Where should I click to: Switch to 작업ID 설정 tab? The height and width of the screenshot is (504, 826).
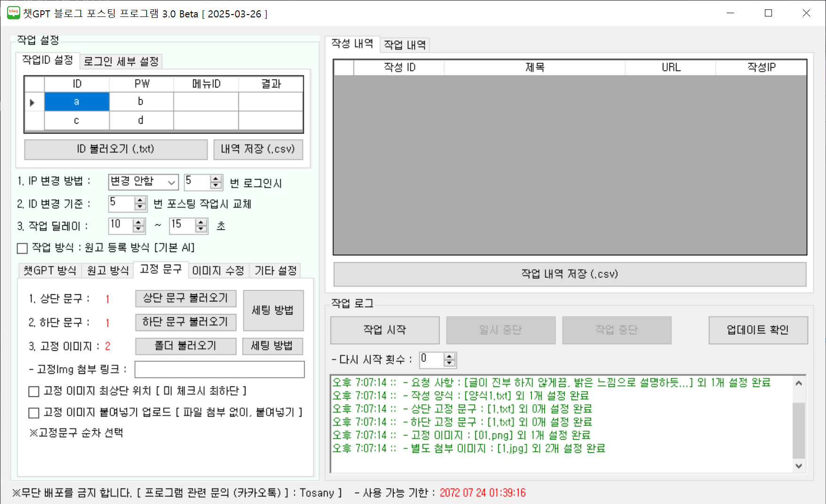click(x=47, y=60)
